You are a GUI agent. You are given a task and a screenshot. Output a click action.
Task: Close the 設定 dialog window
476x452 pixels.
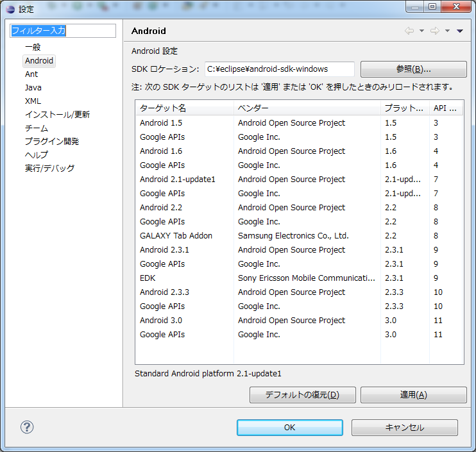[456, 6]
